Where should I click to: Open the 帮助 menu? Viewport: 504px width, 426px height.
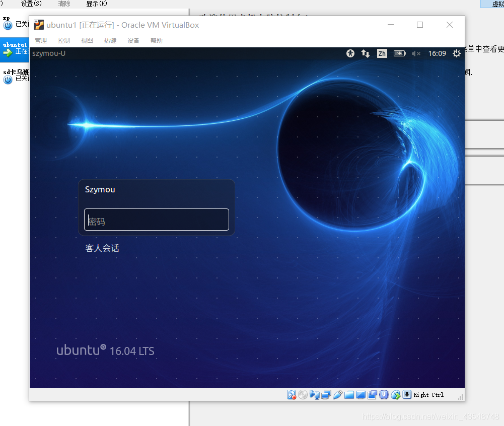click(x=156, y=40)
